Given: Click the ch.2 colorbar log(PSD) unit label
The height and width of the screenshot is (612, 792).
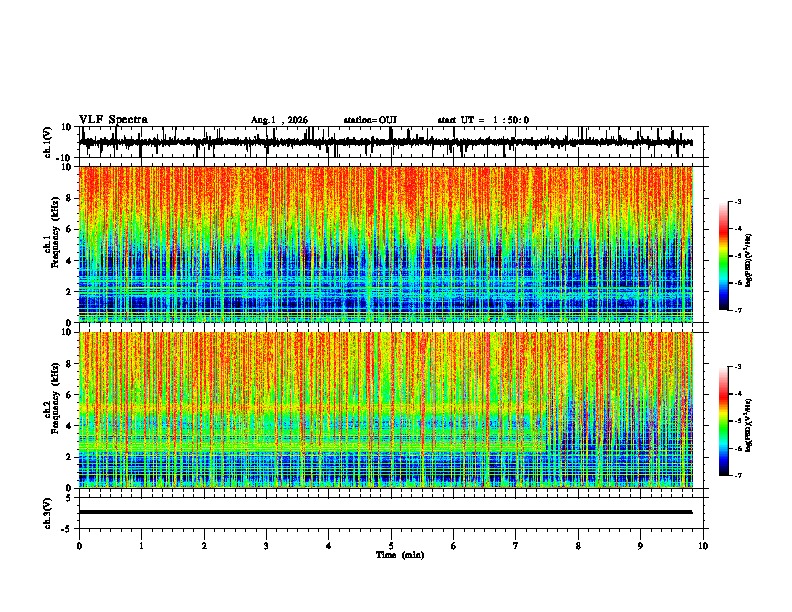Looking at the screenshot, I should 748,426.
